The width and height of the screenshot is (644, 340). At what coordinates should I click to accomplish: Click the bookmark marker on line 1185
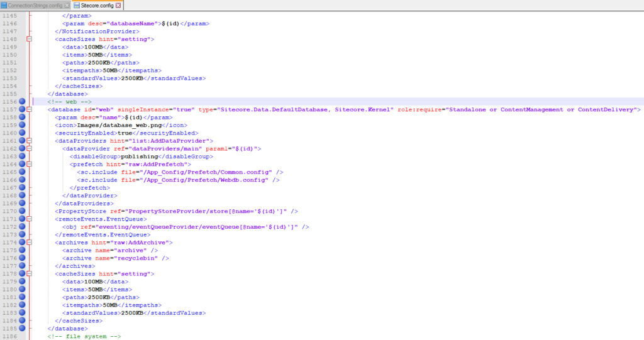(22, 328)
